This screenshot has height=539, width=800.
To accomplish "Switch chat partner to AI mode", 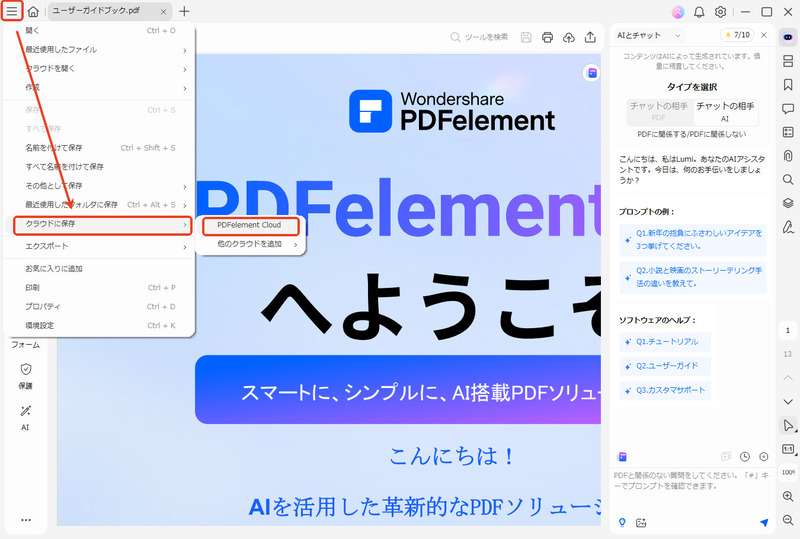I will pos(725,111).
